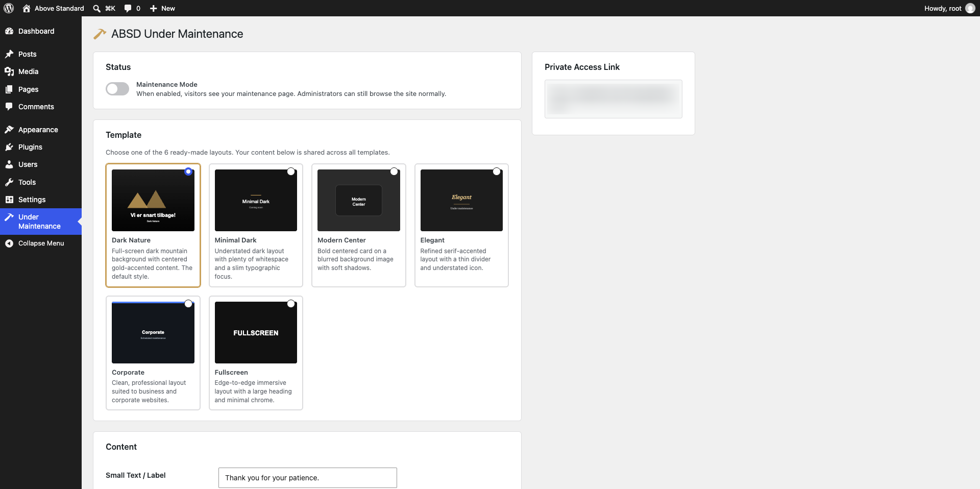Open the Under Maintenance menu item
The width and height of the screenshot is (980, 489).
click(41, 222)
